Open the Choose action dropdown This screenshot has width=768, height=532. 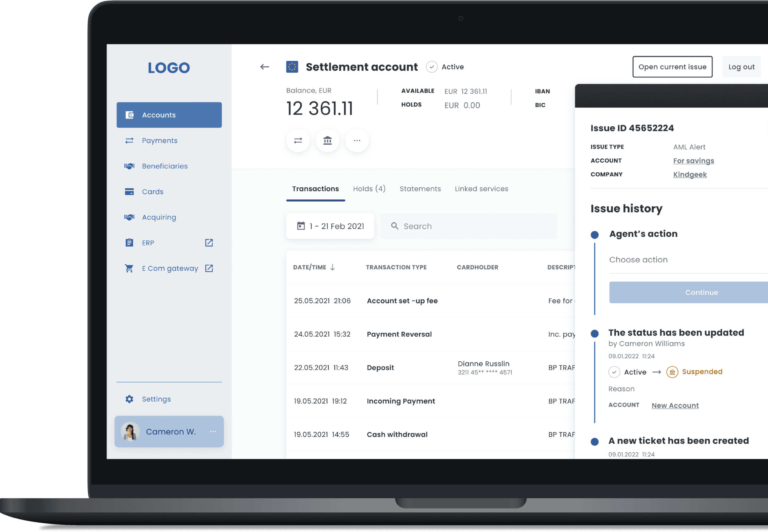[x=688, y=260]
